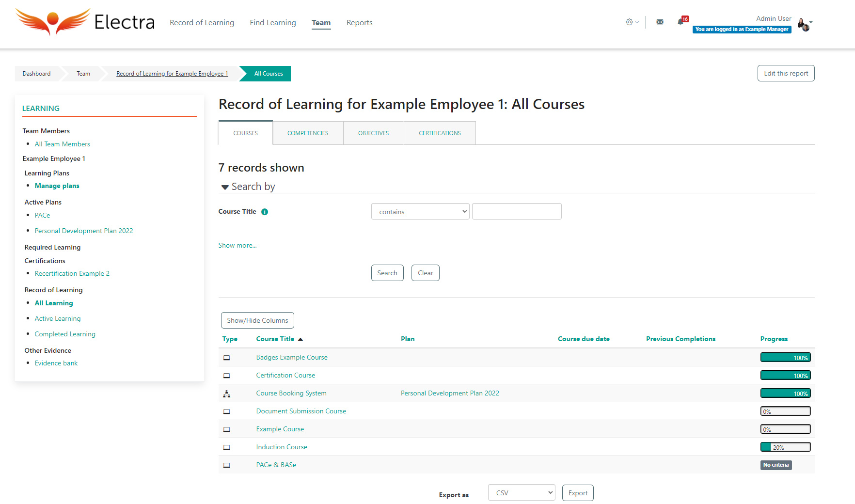Click Course Title help info icon

coord(265,212)
